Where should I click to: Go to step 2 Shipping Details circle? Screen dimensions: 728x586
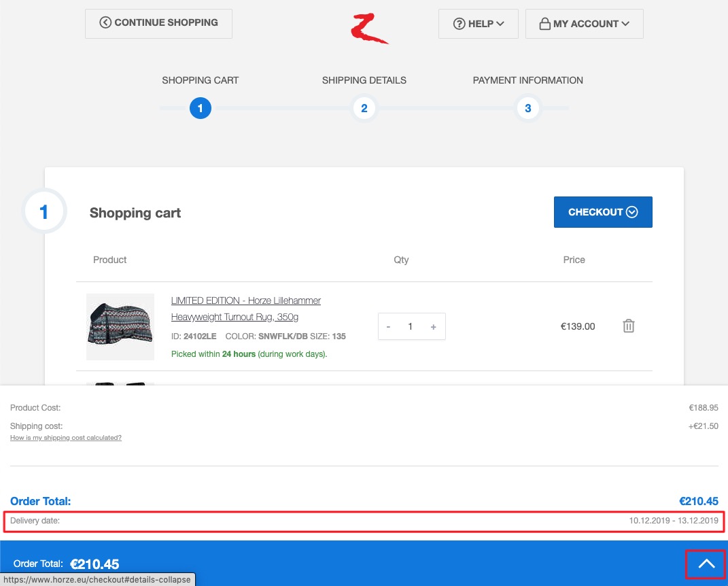coord(364,108)
